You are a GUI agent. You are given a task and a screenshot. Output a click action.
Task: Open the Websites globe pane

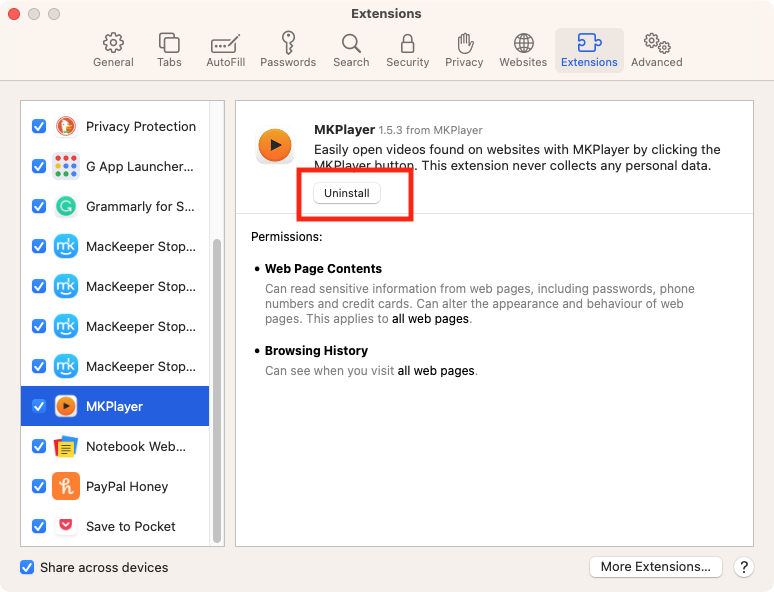(x=523, y=50)
